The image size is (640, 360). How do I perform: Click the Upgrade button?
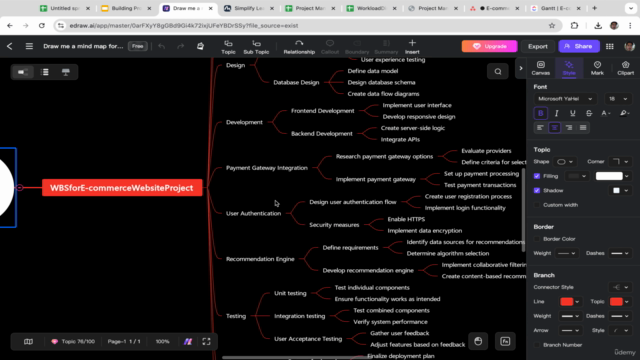coord(489,46)
